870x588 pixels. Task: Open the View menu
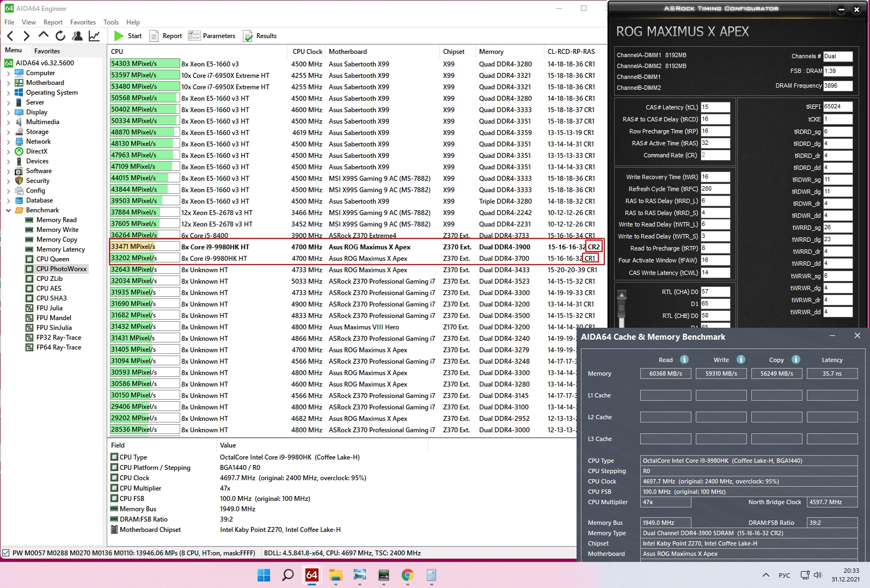(x=29, y=22)
